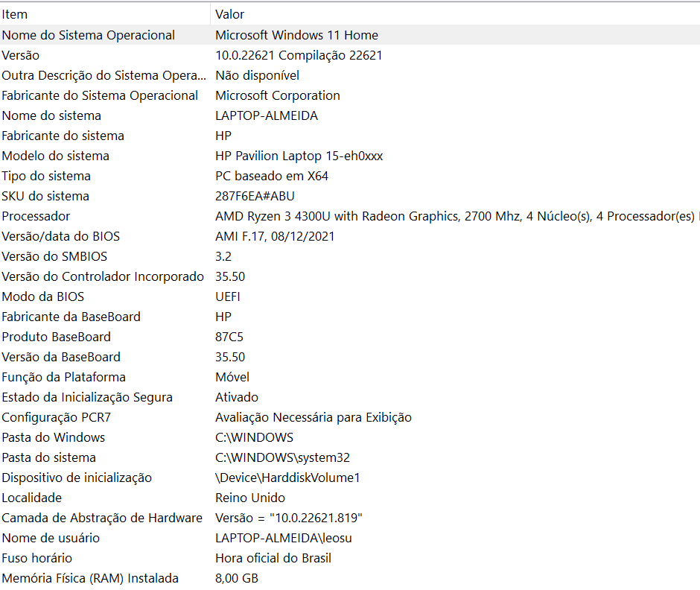Select Versão/data do BIOS row
Viewport: 700px width, 590px height.
pyautogui.click(x=350, y=236)
